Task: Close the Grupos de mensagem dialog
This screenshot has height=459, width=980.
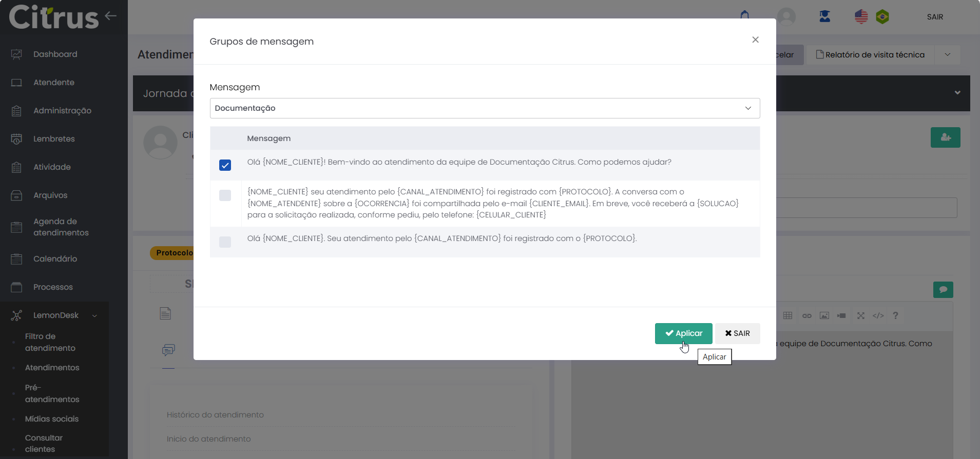Action: [x=755, y=40]
